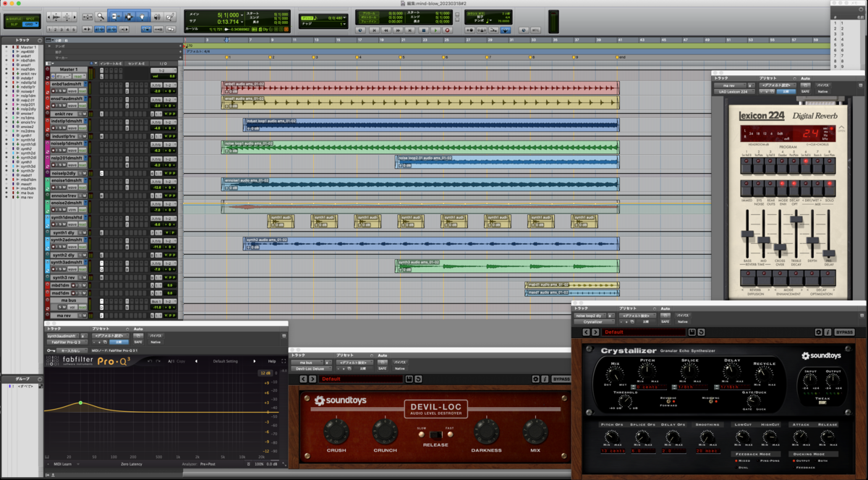
Task: Select Master 1 in track list
Action: tap(28, 47)
